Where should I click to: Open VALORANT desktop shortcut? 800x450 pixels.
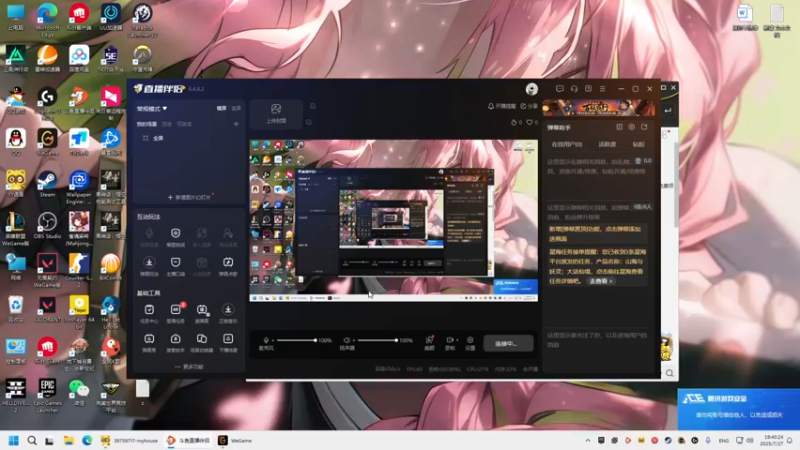tap(47, 309)
